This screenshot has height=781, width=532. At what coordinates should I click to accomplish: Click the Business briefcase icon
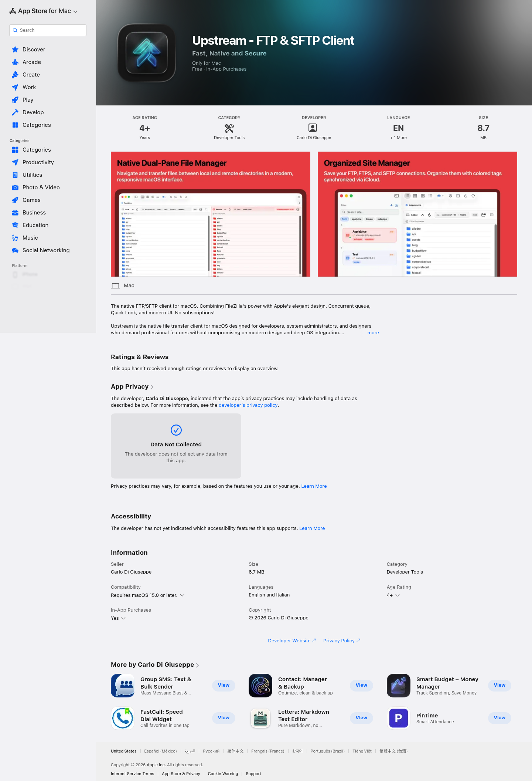[x=15, y=213]
